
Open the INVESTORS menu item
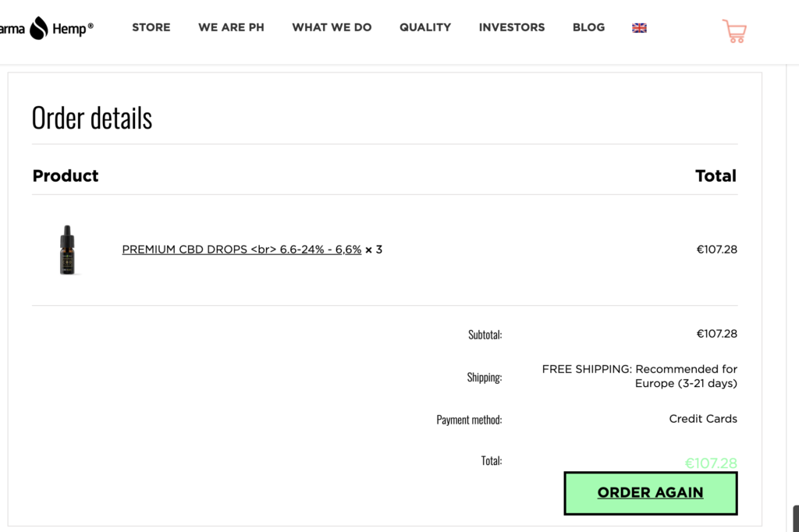coord(512,27)
